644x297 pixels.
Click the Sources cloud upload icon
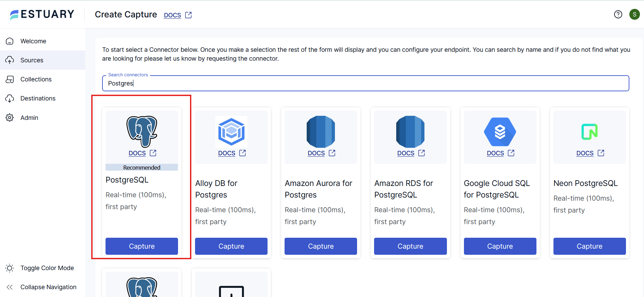point(10,60)
